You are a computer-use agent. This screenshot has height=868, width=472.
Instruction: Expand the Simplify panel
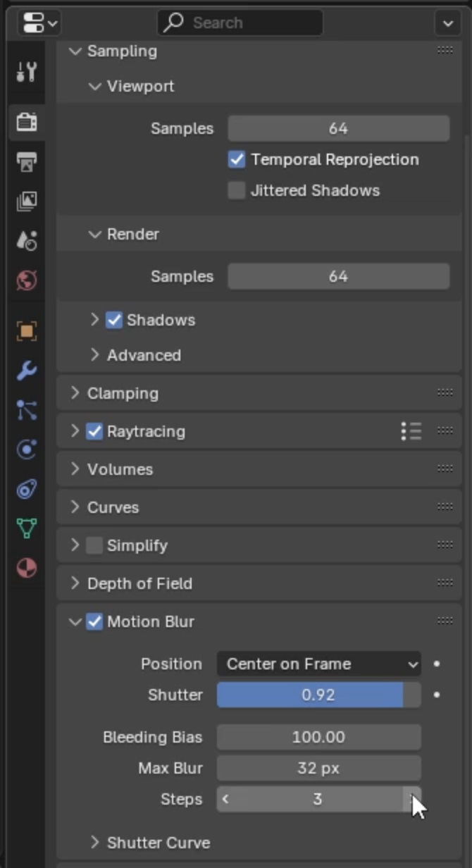click(x=75, y=545)
